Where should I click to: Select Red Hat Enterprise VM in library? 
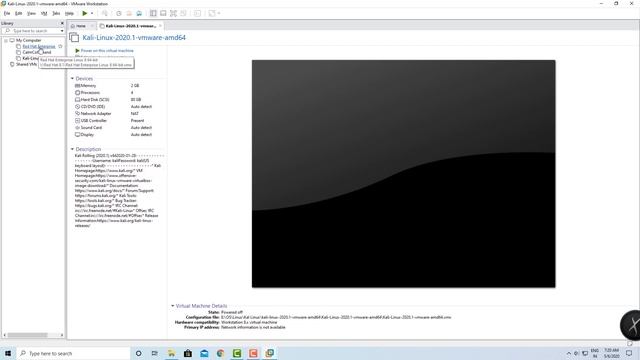[x=39, y=47]
